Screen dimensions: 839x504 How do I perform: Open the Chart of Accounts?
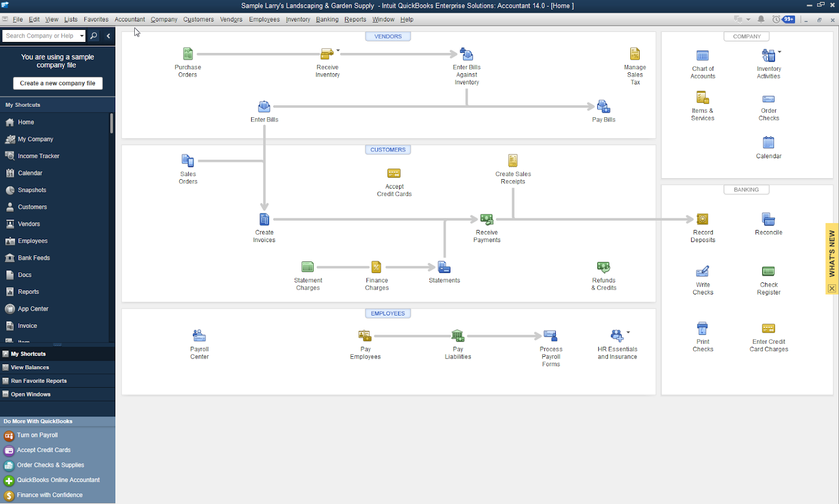coord(703,56)
